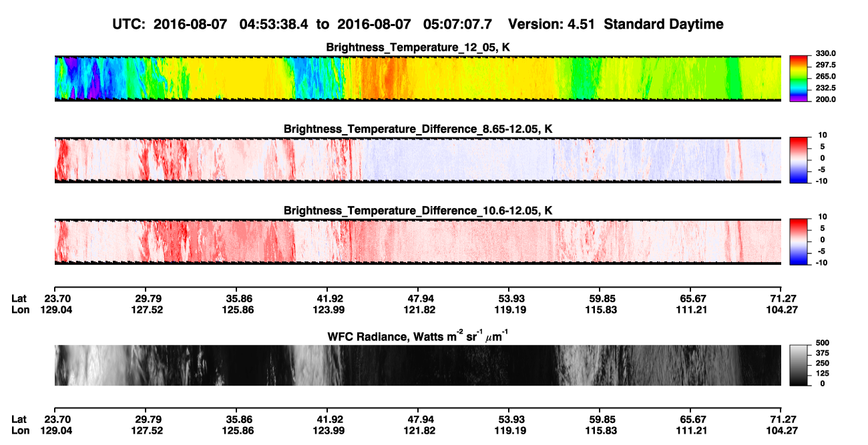Click the grayscale colorbar beside WFC Radiance
Screen dimensions: 868x445
tap(799, 365)
